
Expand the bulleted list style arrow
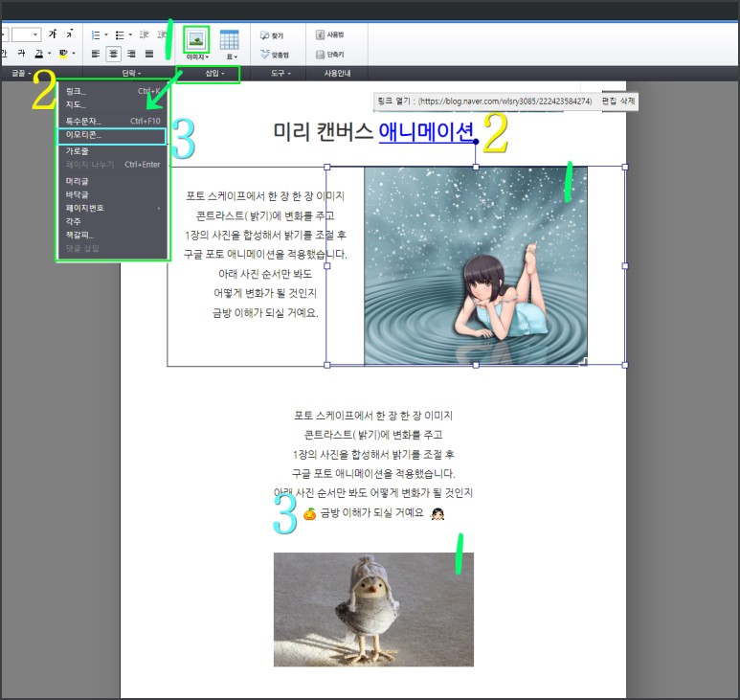(x=130, y=34)
